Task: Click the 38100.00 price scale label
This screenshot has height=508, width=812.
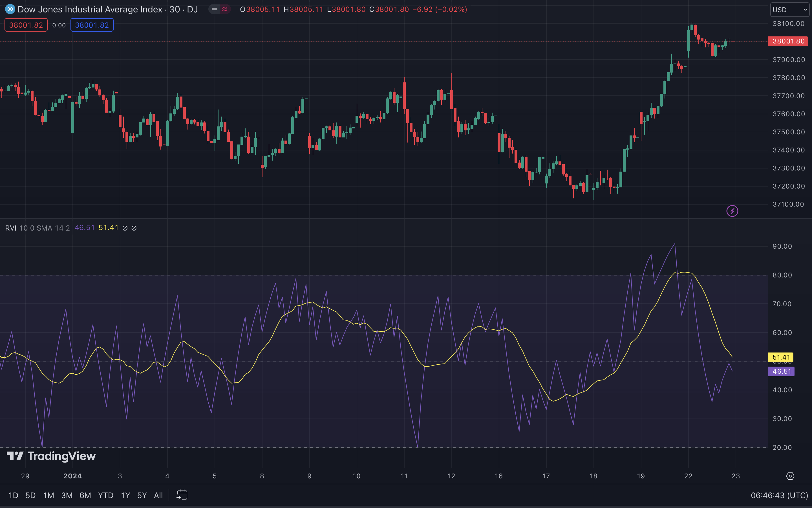Action: click(x=789, y=23)
